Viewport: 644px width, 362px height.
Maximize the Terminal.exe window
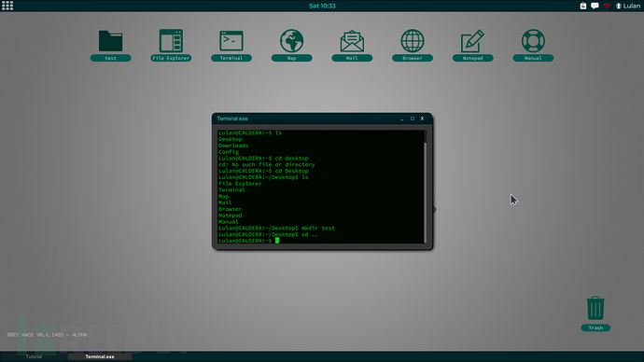pyautogui.click(x=413, y=118)
